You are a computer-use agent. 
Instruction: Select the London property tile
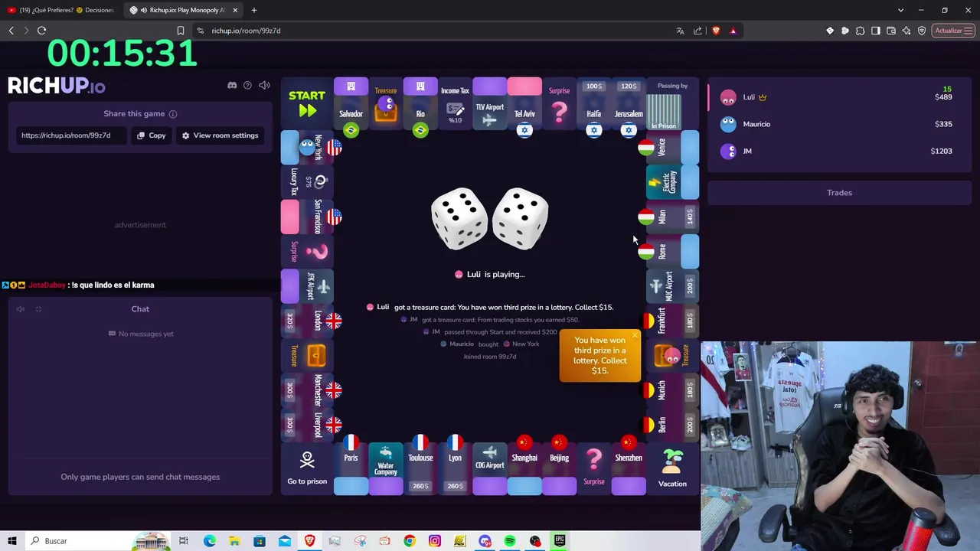[x=307, y=321]
